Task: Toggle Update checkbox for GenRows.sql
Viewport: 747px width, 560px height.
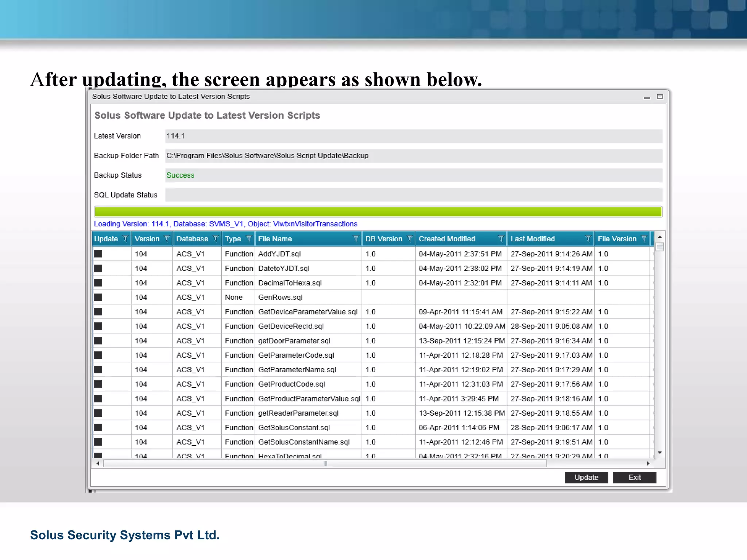Action: click(98, 297)
